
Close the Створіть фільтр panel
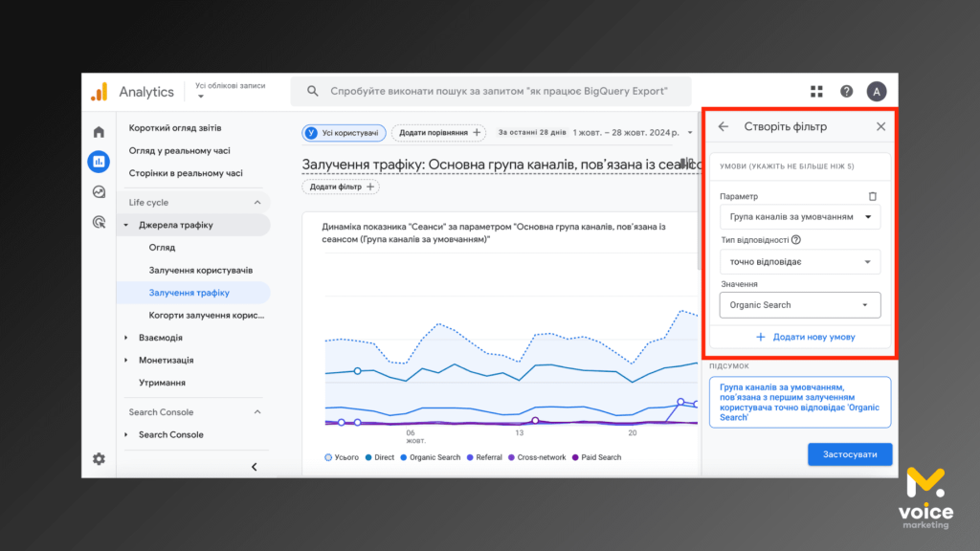click(x=880, y=126)
